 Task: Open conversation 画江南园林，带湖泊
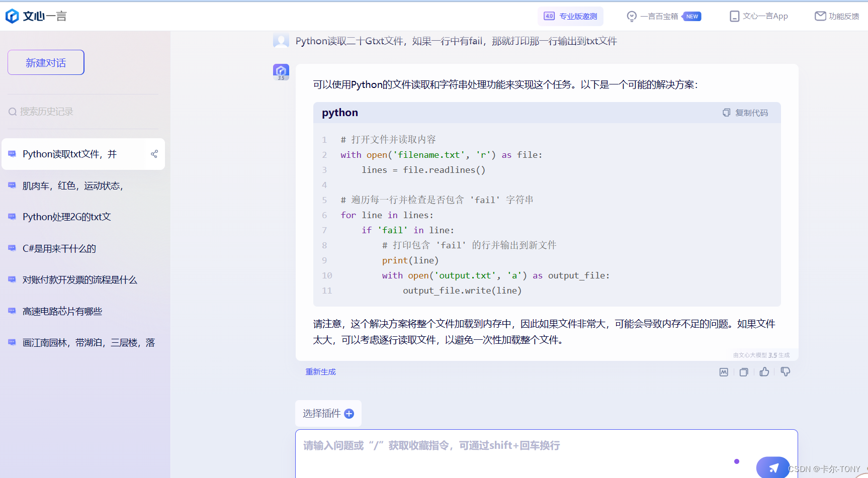83,342
